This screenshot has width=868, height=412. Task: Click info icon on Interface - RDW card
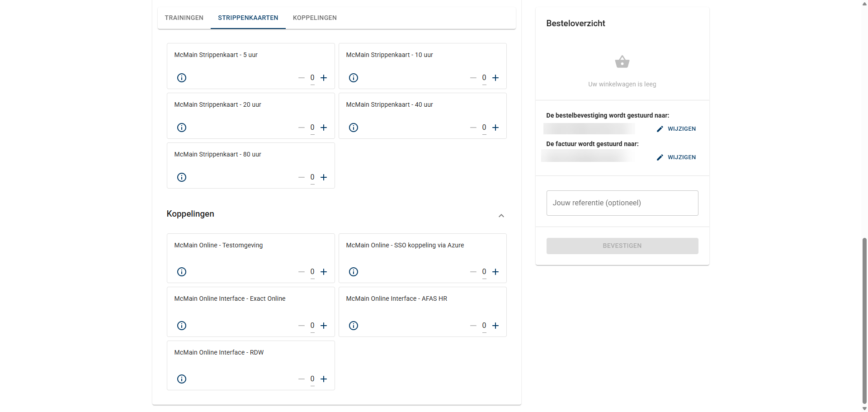click(x=182, y=379)
